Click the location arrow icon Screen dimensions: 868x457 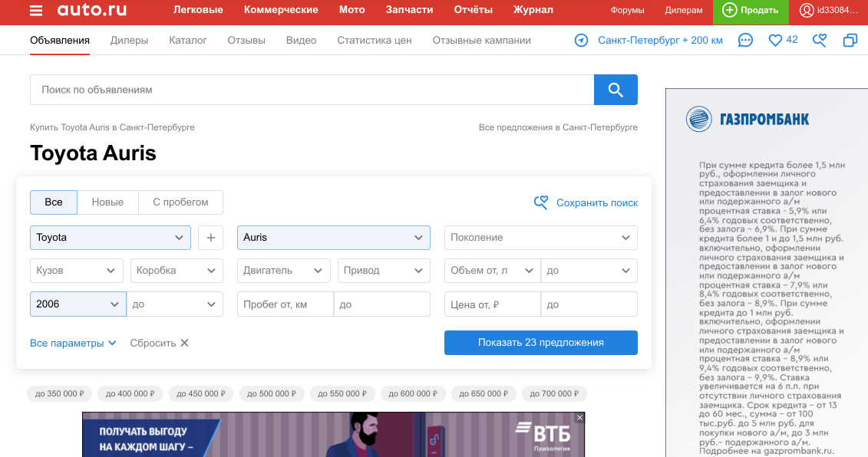coord(581,41)
